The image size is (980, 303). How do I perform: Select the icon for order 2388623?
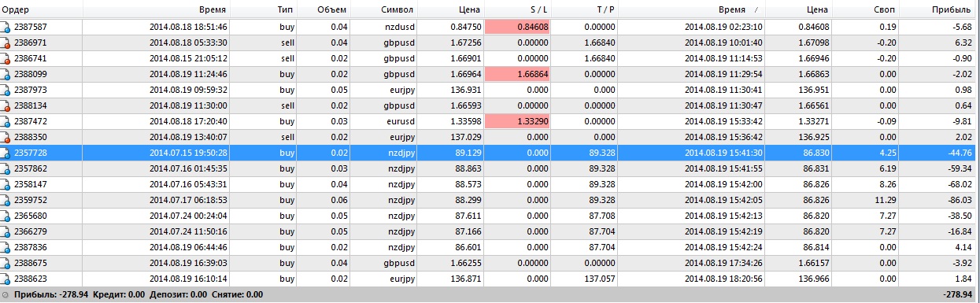point(6,279)
